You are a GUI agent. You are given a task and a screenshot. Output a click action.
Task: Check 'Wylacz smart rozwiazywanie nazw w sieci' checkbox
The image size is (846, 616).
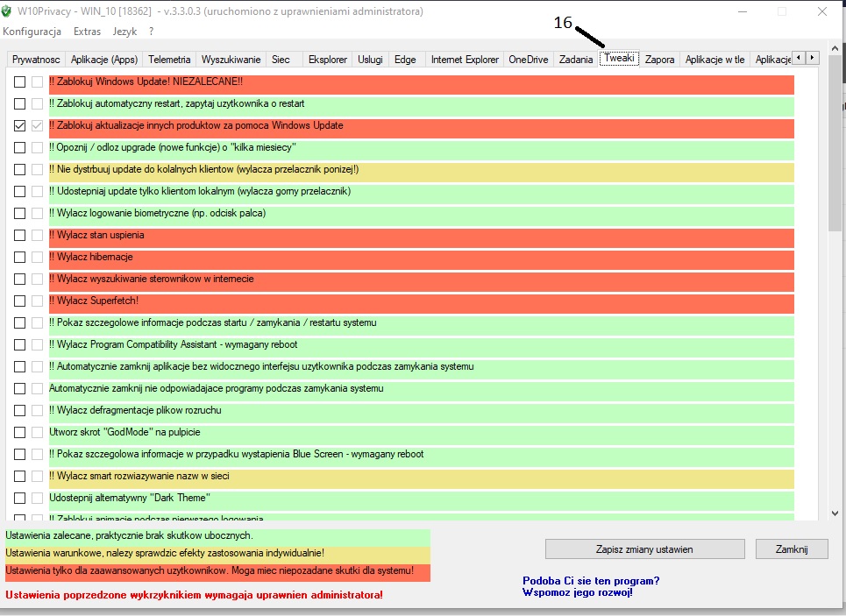19,476
